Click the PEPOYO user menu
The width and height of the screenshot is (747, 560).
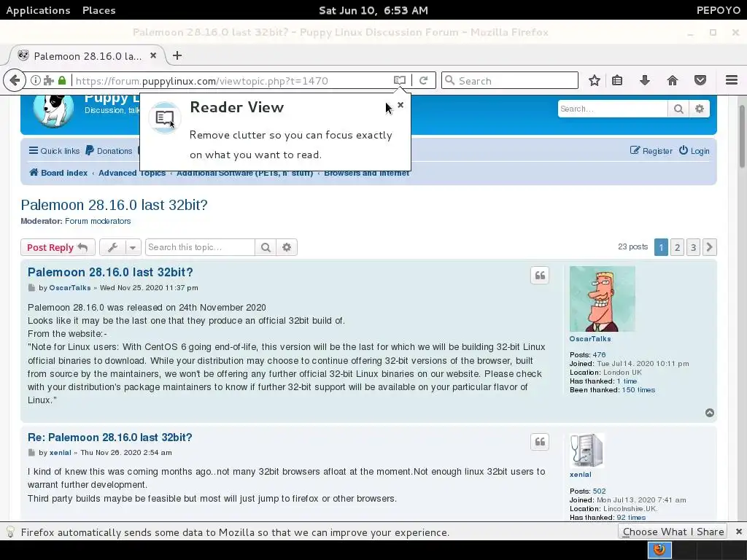click(718, 10)
